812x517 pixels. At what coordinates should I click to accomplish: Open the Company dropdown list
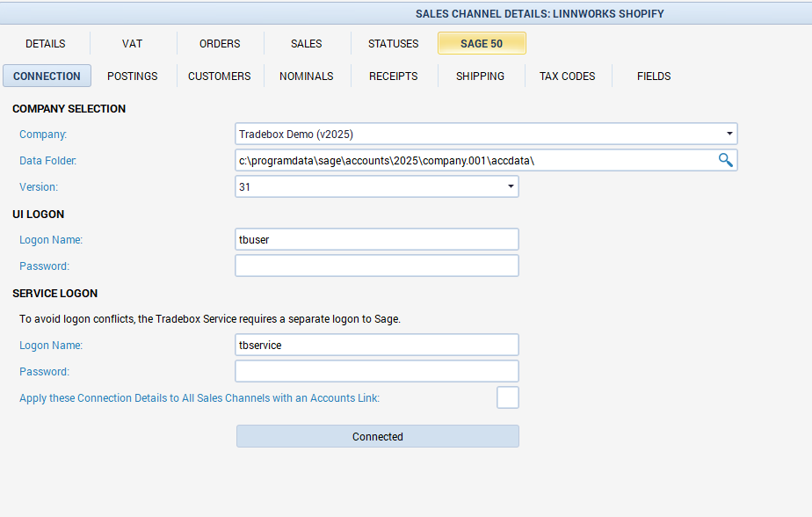(729, 134)
